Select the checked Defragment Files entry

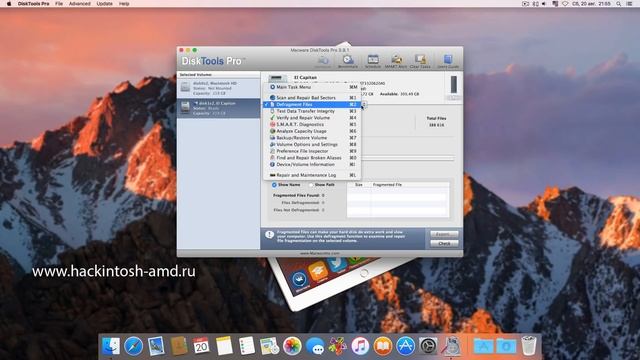click(x=312, y=104)
